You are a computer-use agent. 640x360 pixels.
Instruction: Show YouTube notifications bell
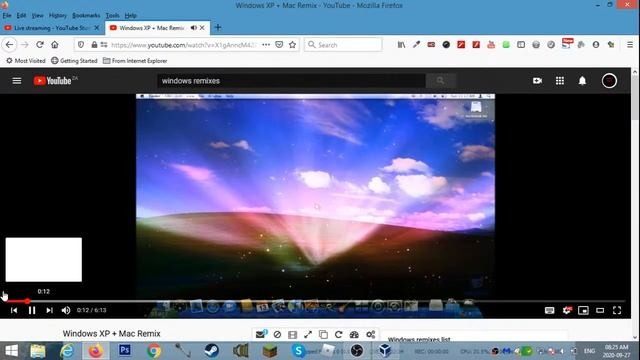(582, 81)
